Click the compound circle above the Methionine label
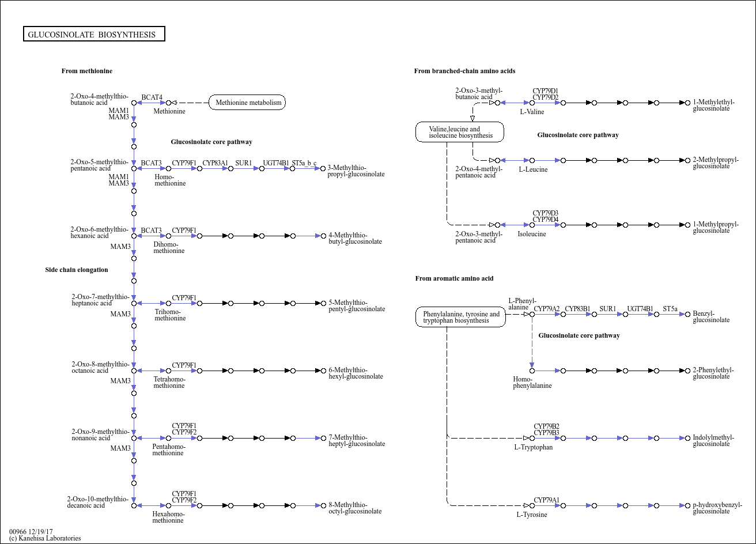 click(168, 103)
